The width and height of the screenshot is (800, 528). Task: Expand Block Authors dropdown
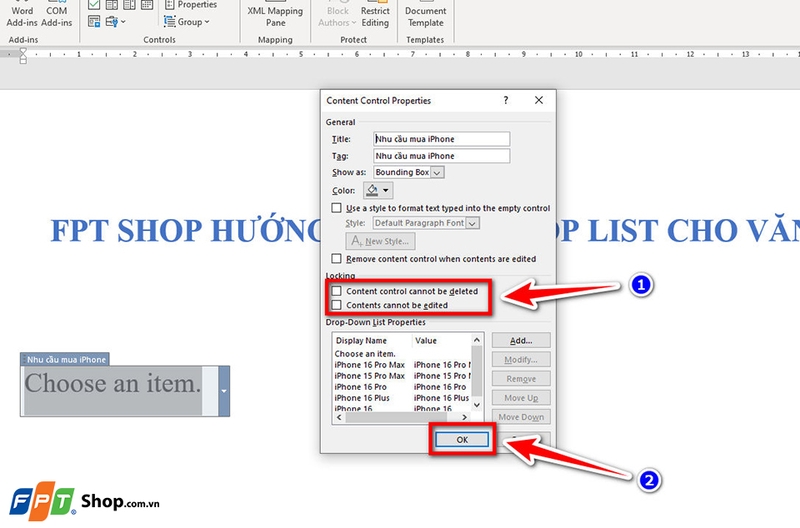354,22
